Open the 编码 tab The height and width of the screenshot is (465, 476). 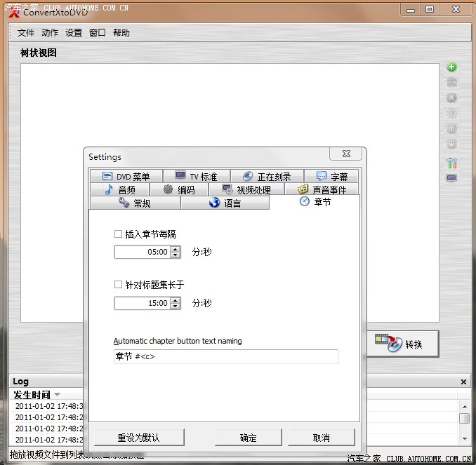(x=179, y=189)
